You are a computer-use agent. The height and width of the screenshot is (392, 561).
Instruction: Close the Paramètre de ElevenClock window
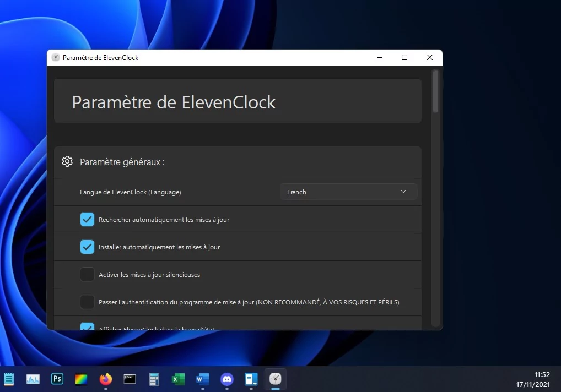point(430,57)
